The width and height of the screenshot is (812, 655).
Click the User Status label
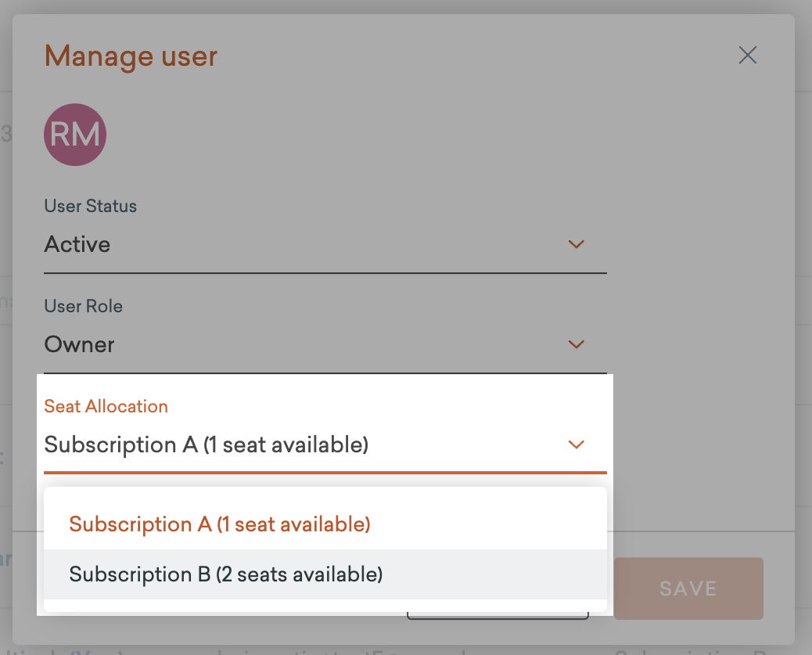[89, 206]
